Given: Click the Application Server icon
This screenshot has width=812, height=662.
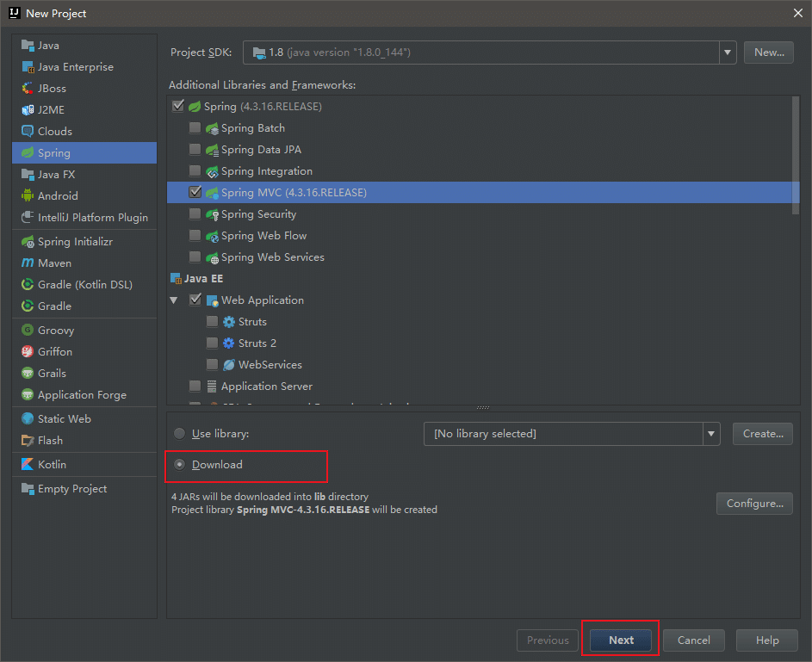Looking at the screenshot, I should pyautogui.click(x=212, y=387).
